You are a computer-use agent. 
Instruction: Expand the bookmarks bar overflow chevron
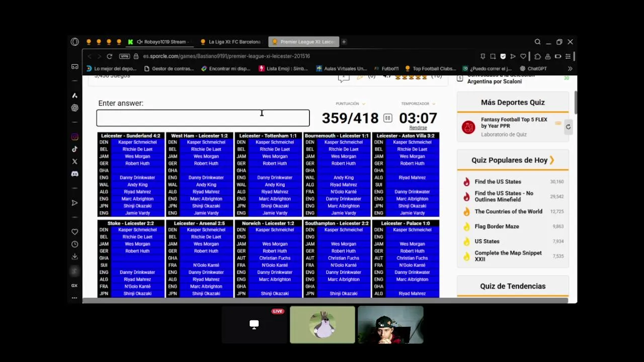pos(570,68)
